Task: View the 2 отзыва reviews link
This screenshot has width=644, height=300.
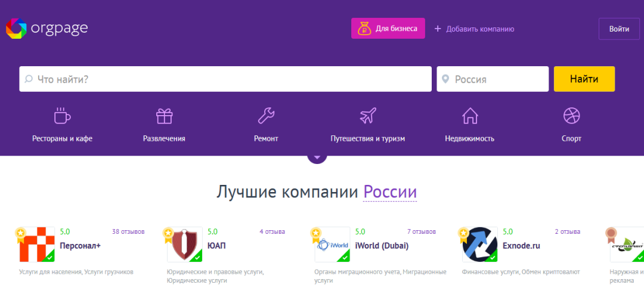Action: pos(568,232)
